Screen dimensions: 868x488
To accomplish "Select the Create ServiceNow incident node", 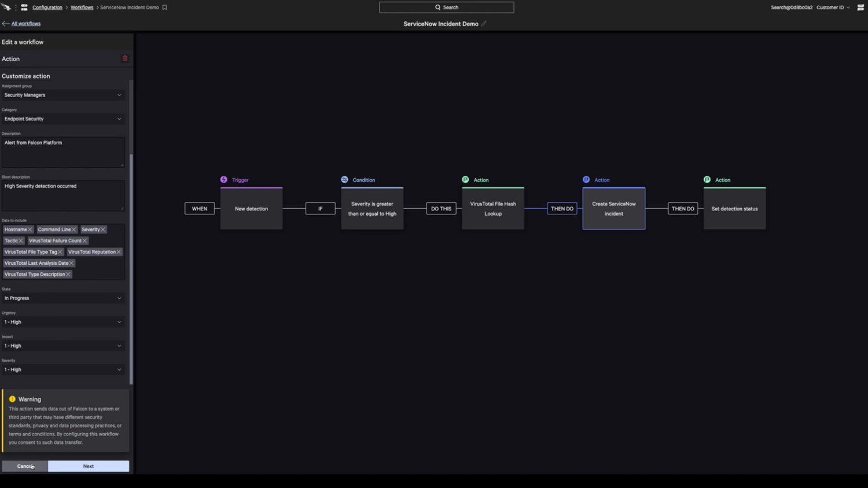I will 614,209.
